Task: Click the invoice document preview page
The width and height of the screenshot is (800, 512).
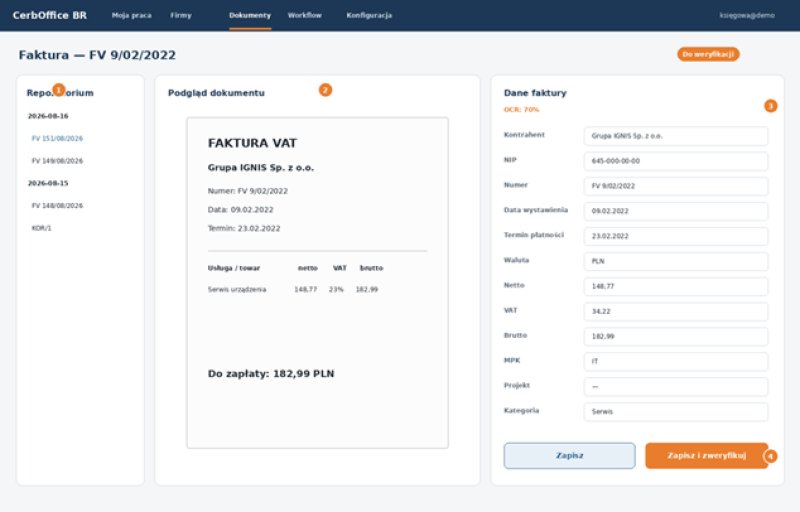Action: (317, 283)
